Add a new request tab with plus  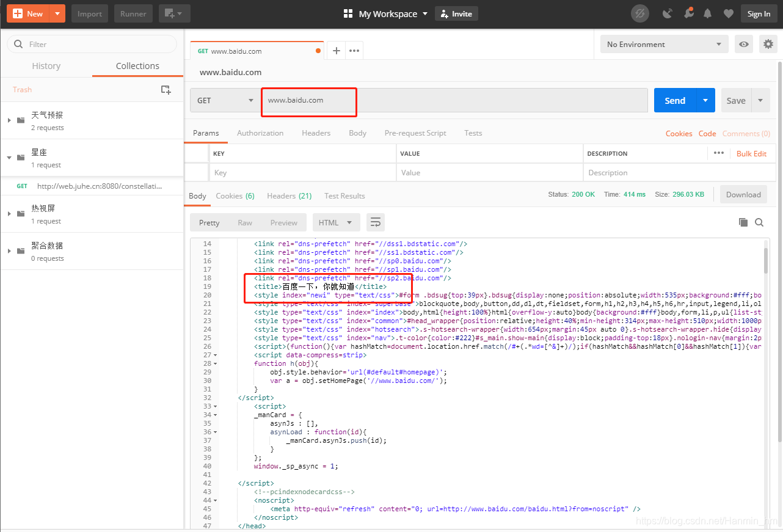point(336,51)
